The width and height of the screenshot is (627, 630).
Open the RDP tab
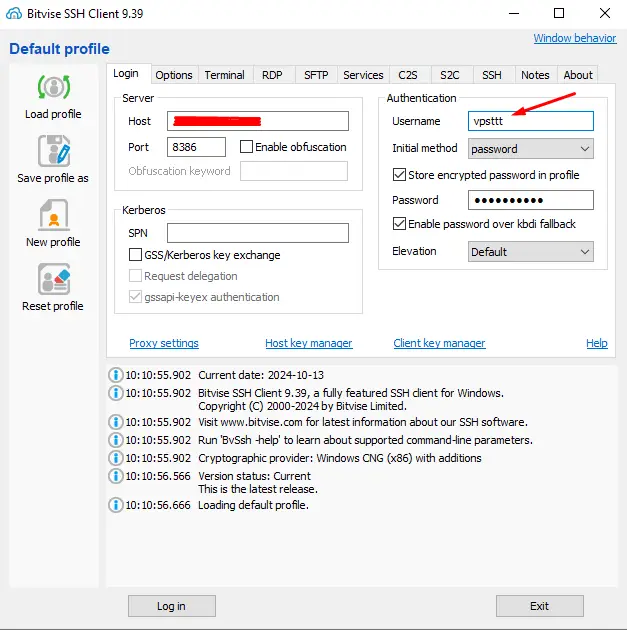point(272,75)
